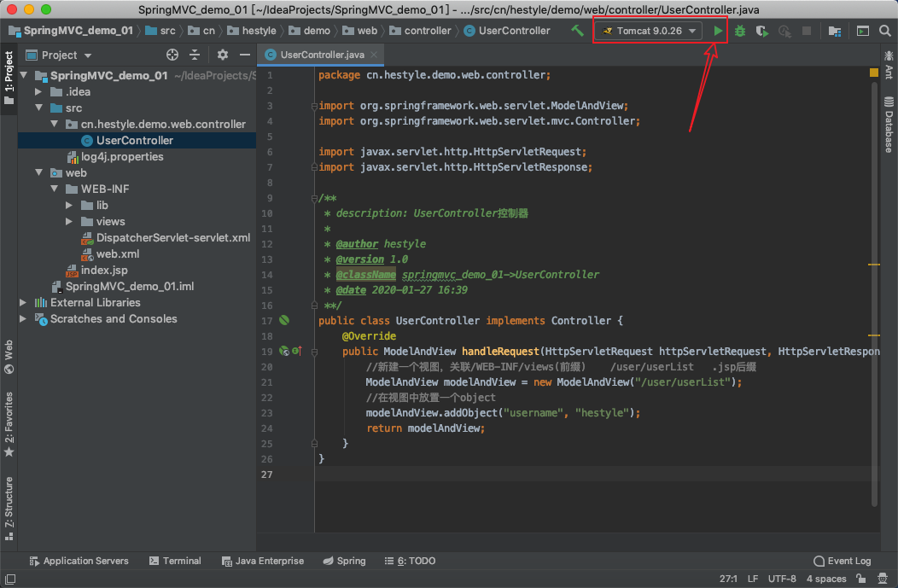Image resolution: width=898 pixels, height=588 pixels.
Task: Open Project Structure toolbar icon
Action: pyautogui.click(x=835, y=31)
